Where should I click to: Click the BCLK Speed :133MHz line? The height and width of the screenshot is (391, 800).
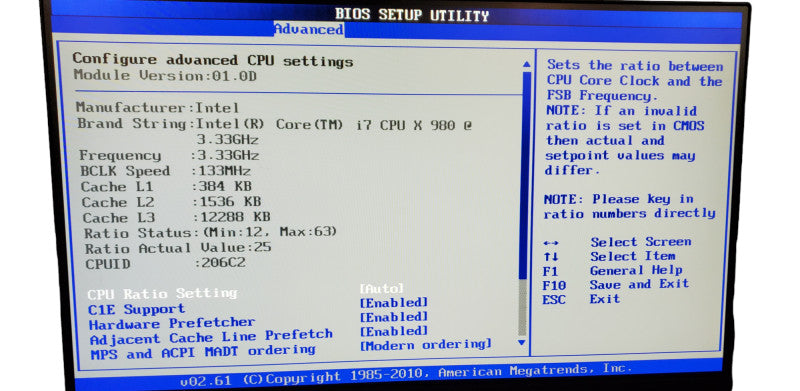tap(166, 171)
